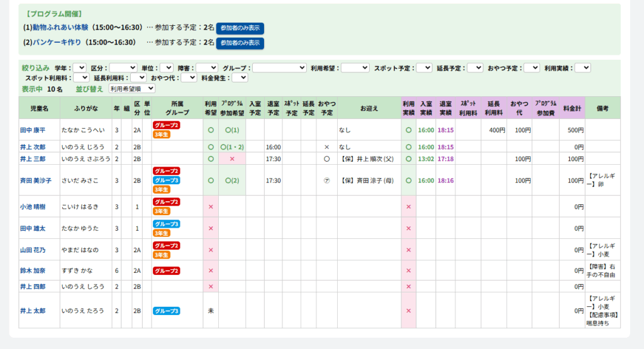
Task: Click program mark 〇(1・2) for 井上 次郎
Action: coord(232,147)
